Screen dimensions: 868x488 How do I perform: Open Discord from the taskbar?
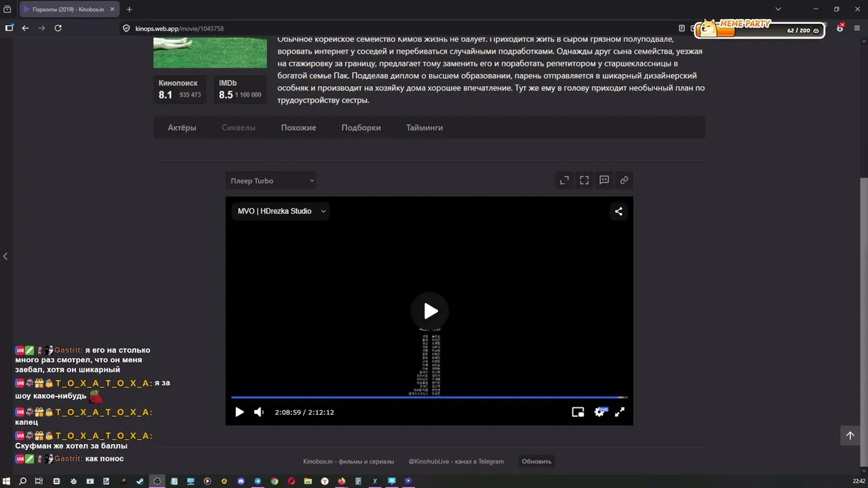tap(241, 481)
